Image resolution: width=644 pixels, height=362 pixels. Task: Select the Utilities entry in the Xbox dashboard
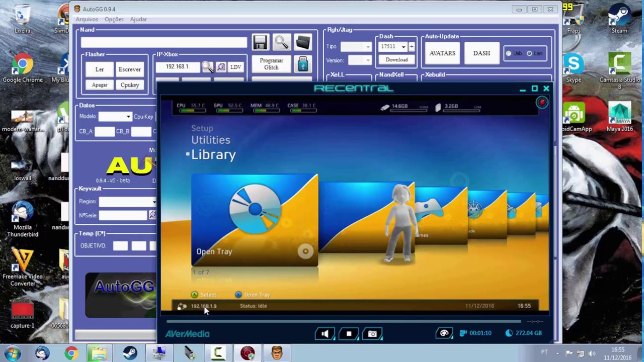point(210,140)
